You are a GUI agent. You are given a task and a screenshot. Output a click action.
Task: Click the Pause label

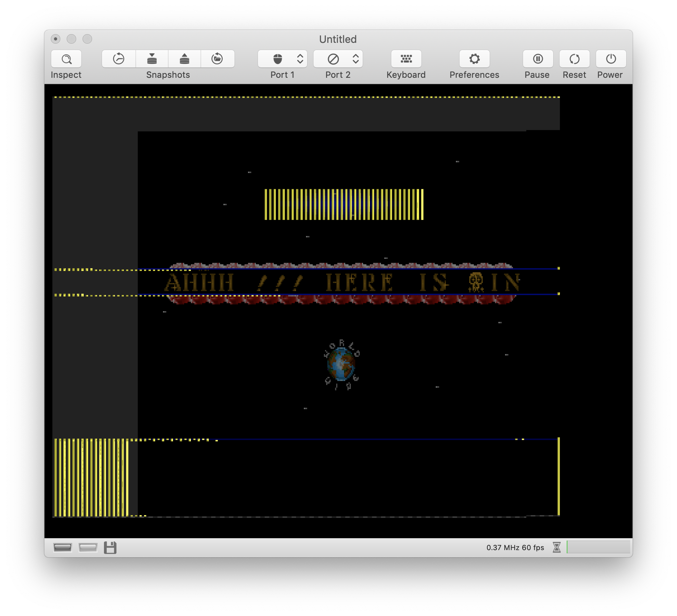tap(537, 75)
